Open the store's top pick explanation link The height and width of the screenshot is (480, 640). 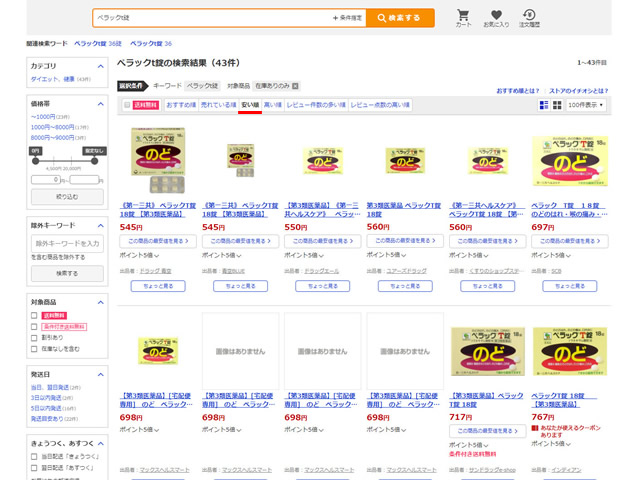(x=578, y=91)
